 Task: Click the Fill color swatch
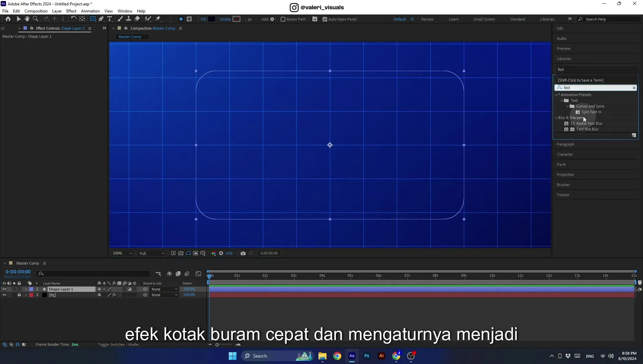coord(212,19)
